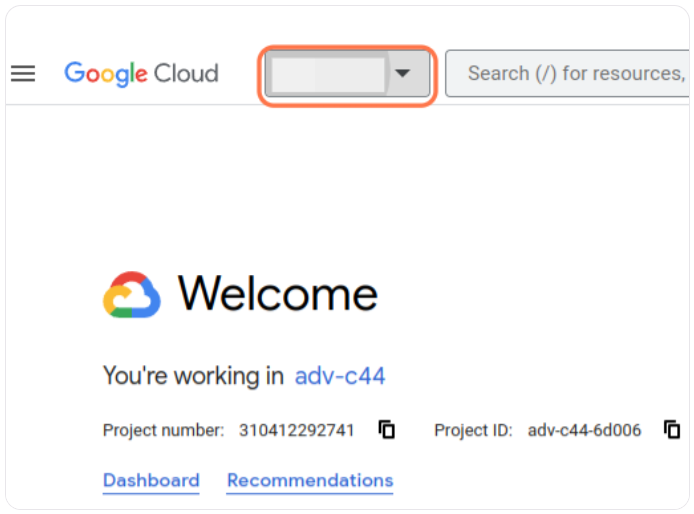
Task: Click the word "Cloud" in the logo
Action: [185, 74]
